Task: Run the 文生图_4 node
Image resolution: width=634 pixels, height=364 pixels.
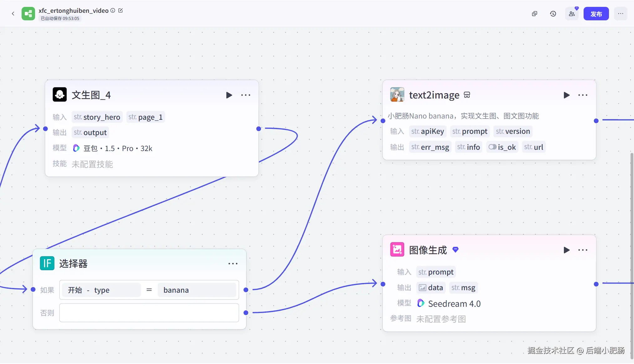Action: [x=229, y=95]
